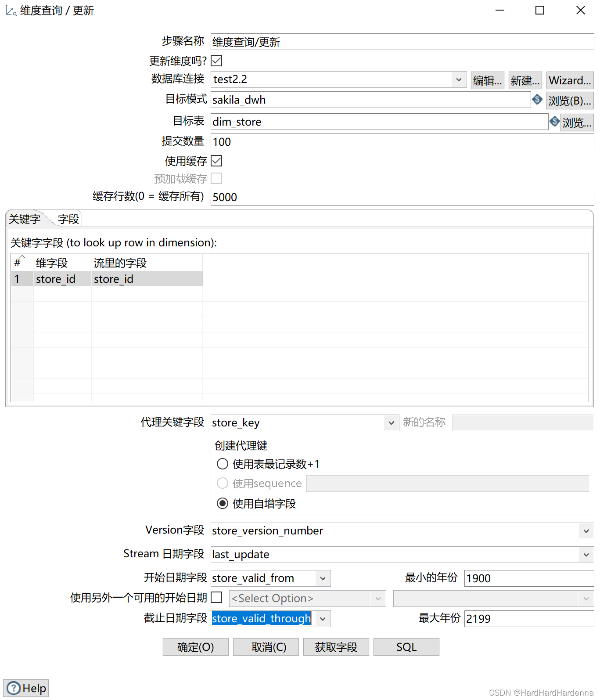Enable alternative start date checkbox
This screenshot has height=700, width=600.
pyautogui.click(x=216, y=597)
